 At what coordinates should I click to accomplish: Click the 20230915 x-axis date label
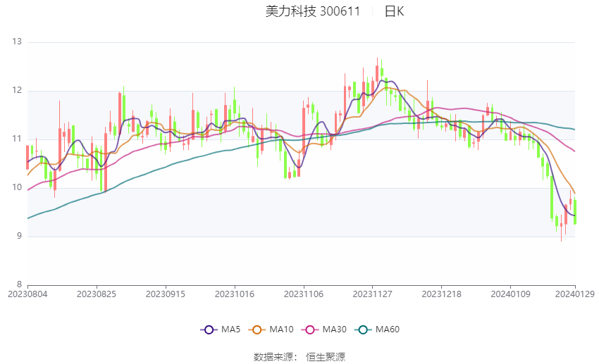point(166,294)
